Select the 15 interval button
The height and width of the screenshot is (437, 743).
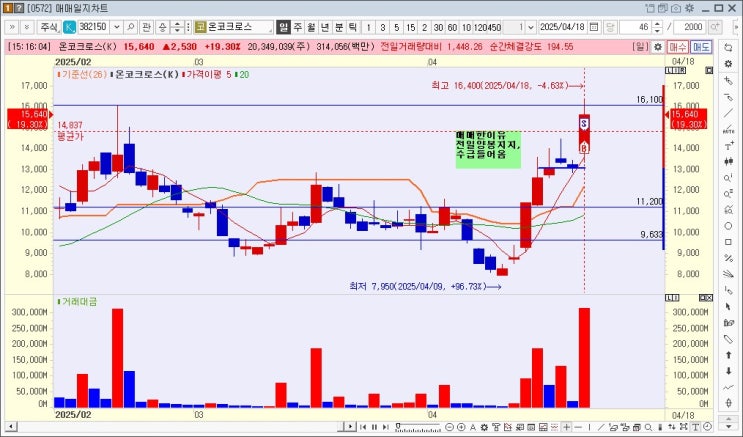(x=410, y=27)
